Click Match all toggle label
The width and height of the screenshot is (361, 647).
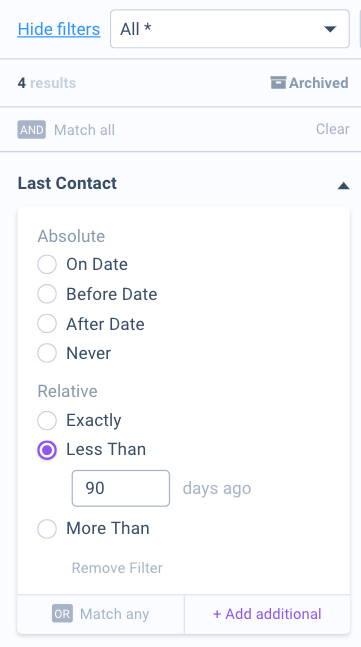84,130
